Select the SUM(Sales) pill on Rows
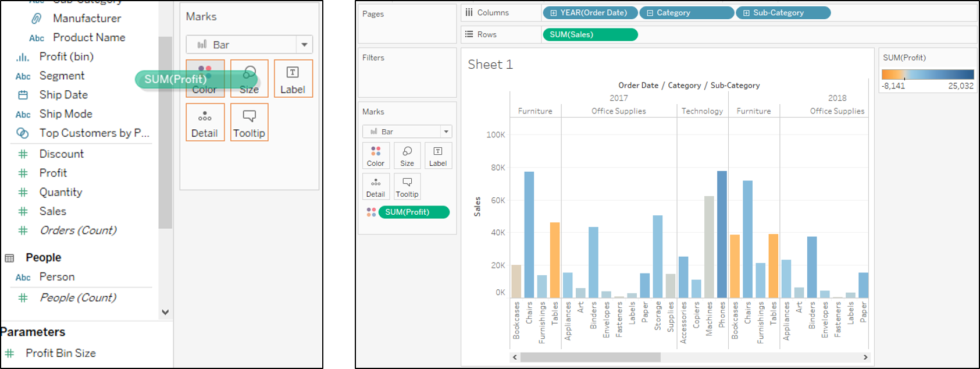980x369 pixels. pyautogui.click(x=590, y=34)
